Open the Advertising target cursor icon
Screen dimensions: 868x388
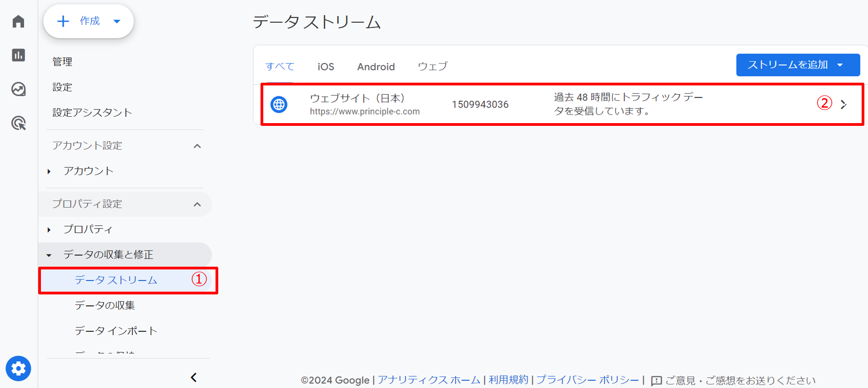18,123
